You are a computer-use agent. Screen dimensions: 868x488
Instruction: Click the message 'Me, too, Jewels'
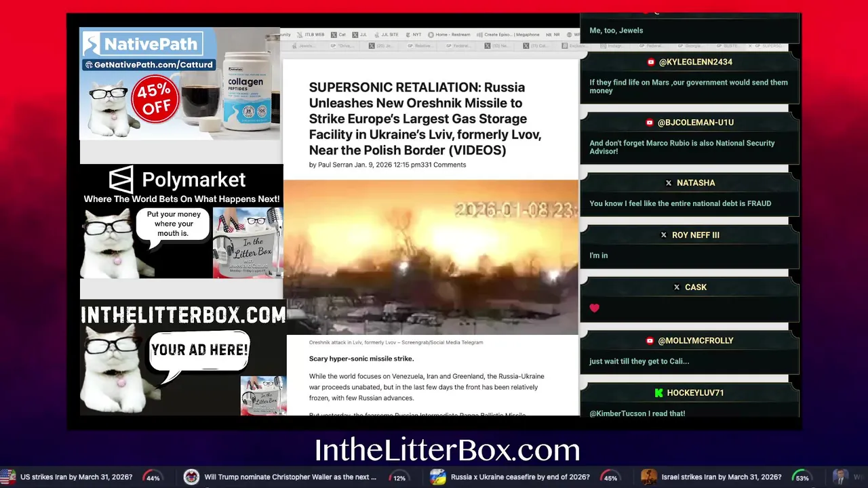[616, 30]
